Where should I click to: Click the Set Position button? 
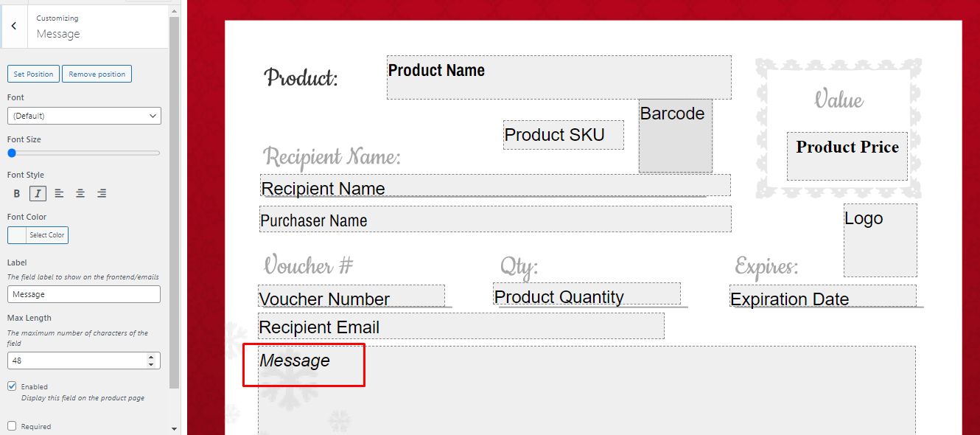click(33, 74)
